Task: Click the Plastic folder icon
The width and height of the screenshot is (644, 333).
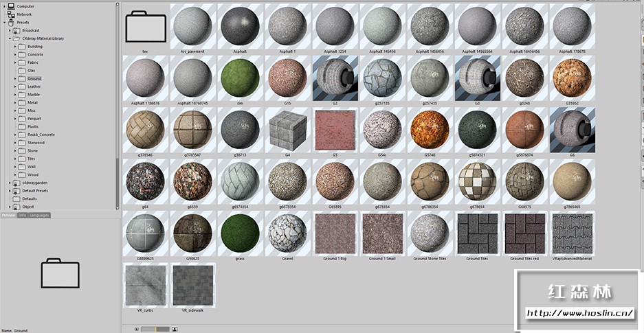Action: 22,127
